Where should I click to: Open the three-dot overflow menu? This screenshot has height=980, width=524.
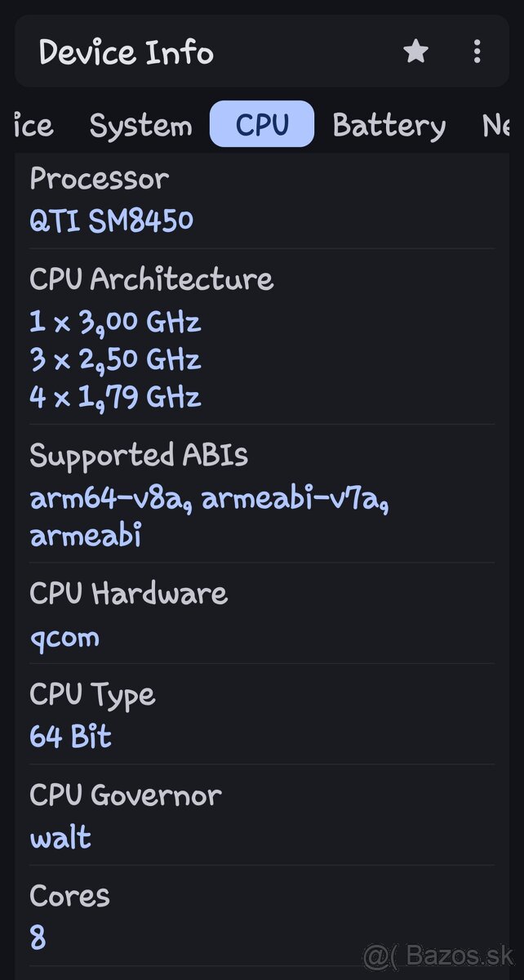pyautogui.click(x=477, y=52)
